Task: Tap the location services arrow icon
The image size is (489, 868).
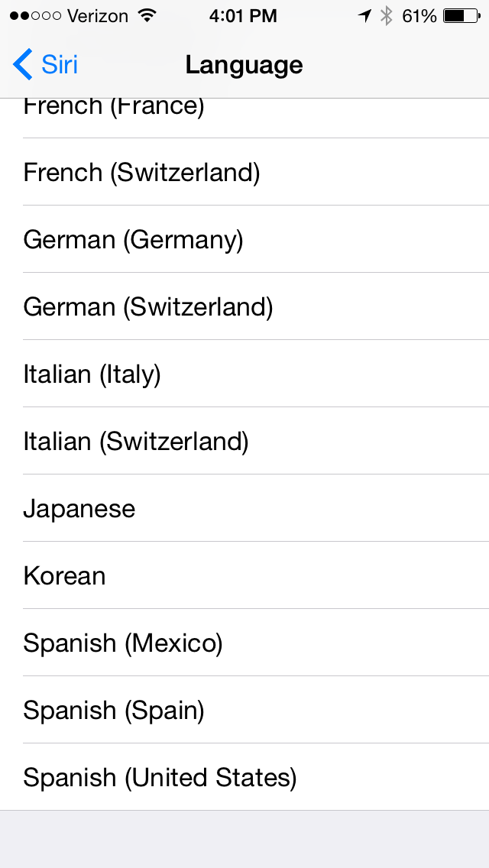Action: tap(364, 15)
